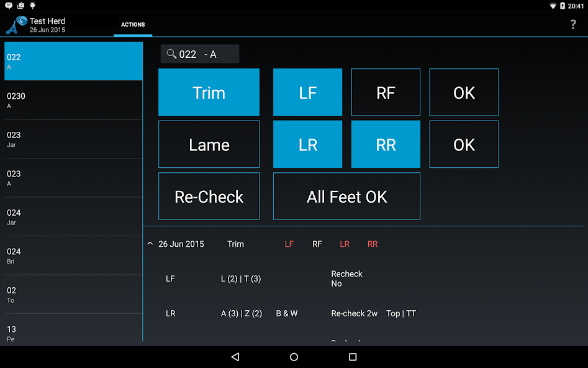Toggle the LR foot button
The image size is (588, 368).
(307, 144)
